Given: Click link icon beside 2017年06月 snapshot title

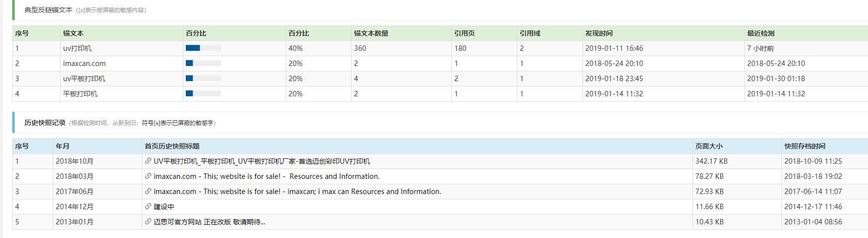Looking at the screenshot, I should [148, 192].
